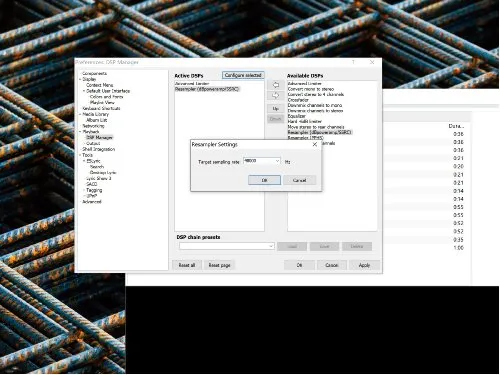
Task: Click OK in Resampler Settings dialog
Action: click(264, 180)
